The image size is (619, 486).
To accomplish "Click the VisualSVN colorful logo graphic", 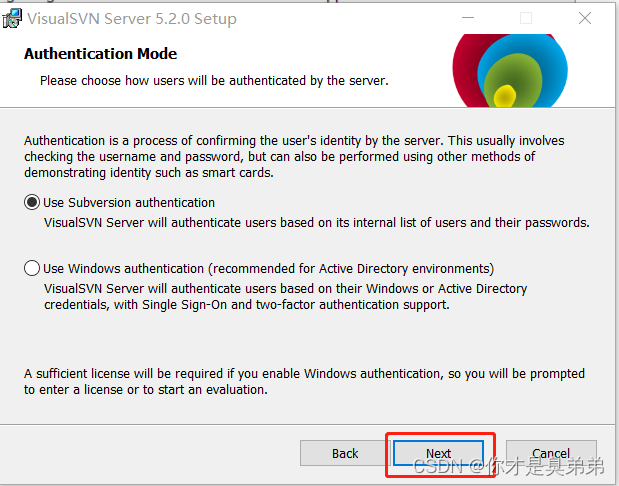I will (510, 70).
